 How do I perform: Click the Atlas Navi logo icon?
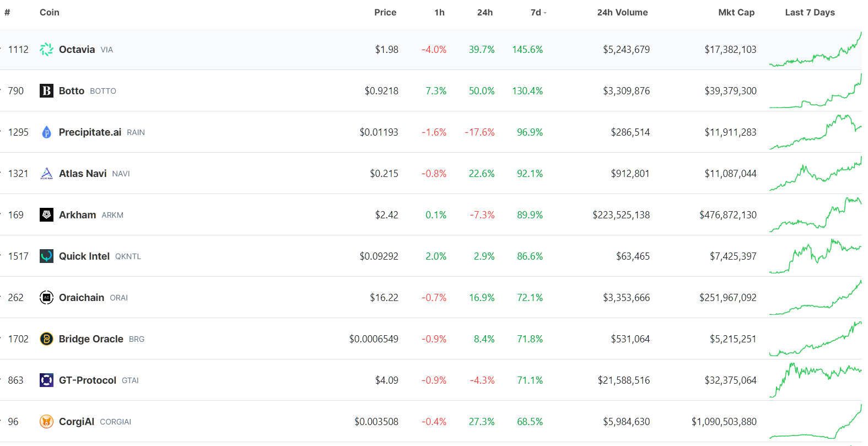[x=46, y=174]
